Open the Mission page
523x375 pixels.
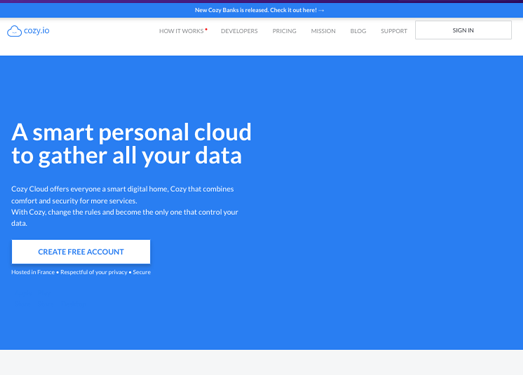pos(323,31)
